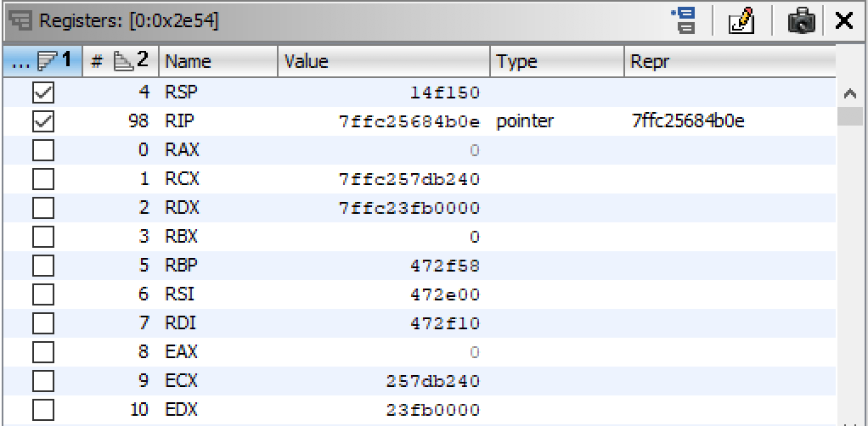Select RIP value 7ffc25684b0e in Value column
The image size is (868, 426).
pyautogui.click(x=409, y=121)
